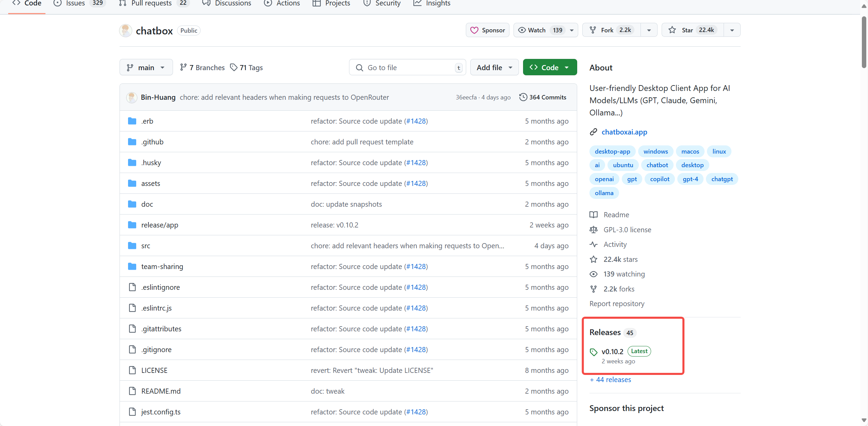
Task: Click the commit history clock icon
Action: click(523, 97)
